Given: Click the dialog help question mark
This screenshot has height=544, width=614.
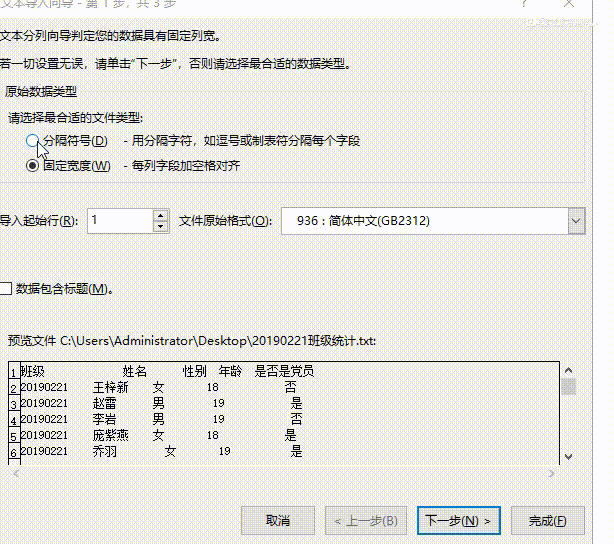Looking at the screenshot, I should (524, 4).
